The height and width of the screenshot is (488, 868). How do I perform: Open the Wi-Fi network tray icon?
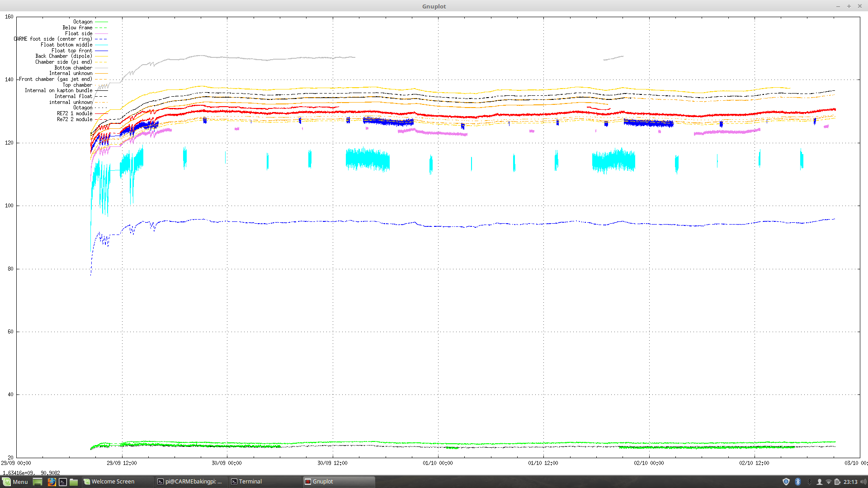click(x=828, y=482)
